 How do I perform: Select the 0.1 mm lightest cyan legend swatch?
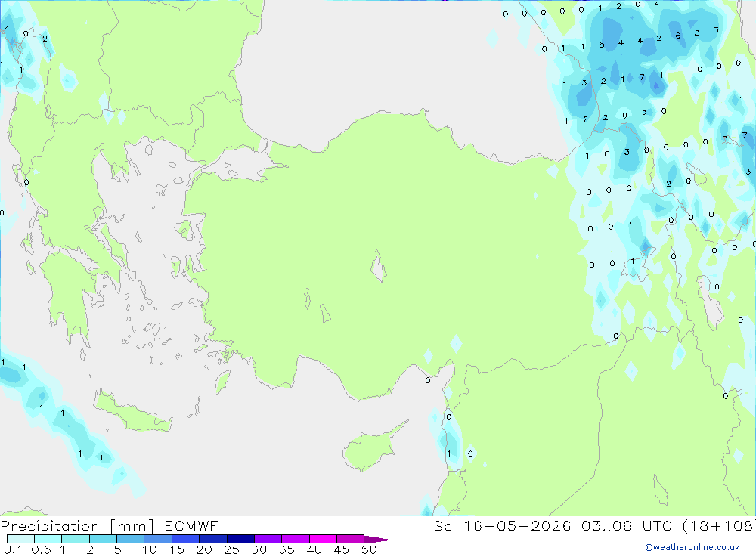20,539
